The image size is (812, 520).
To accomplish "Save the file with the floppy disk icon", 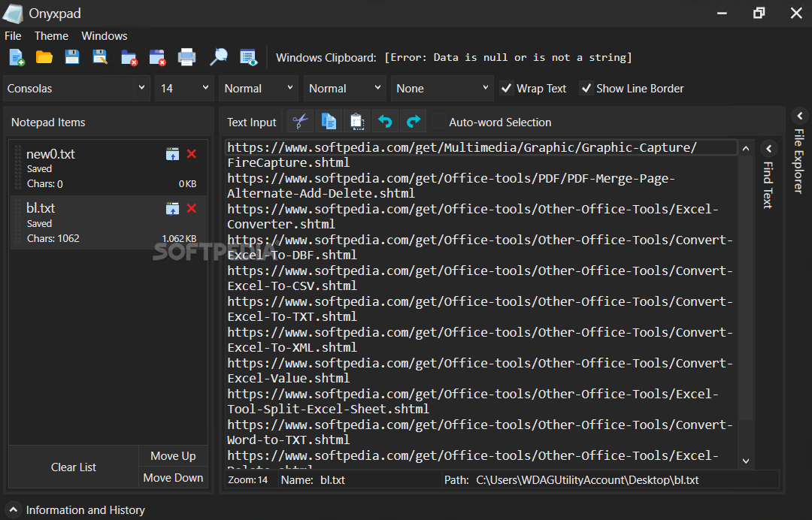I will 72,57.
